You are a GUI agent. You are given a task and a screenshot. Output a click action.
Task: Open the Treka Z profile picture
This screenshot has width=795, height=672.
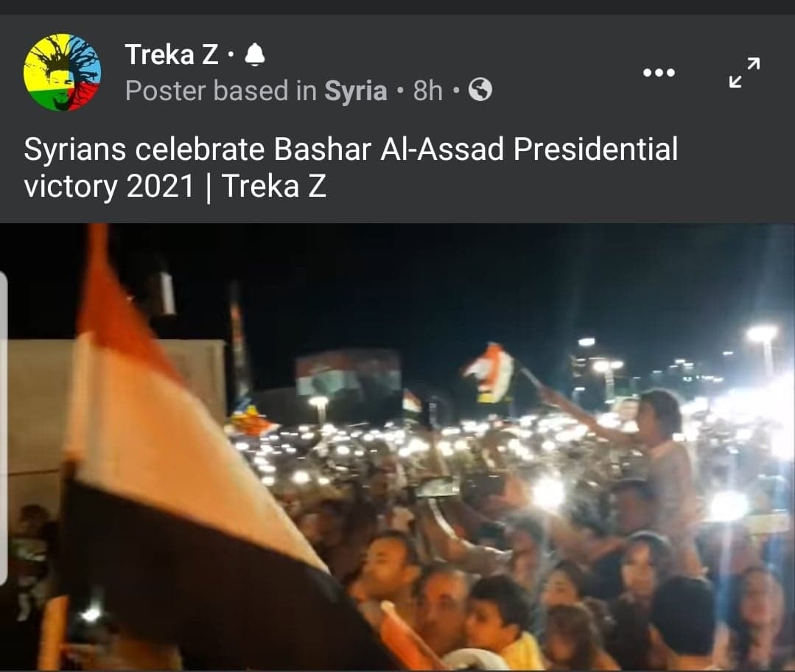coord(63,72)
